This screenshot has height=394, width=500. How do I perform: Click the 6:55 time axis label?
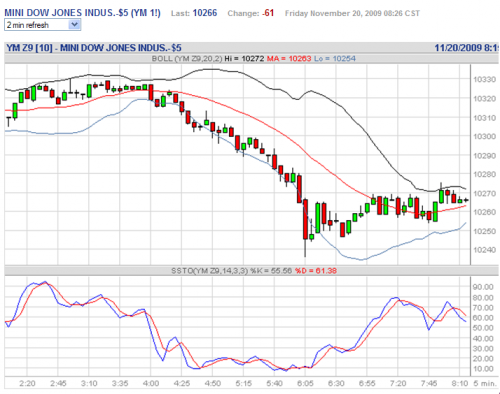(367, 383)
